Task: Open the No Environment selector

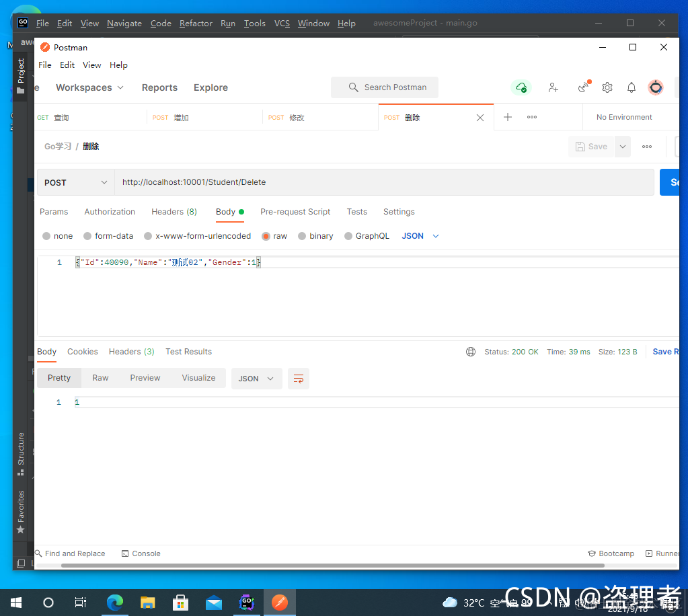Action: [x=624, y=117]
